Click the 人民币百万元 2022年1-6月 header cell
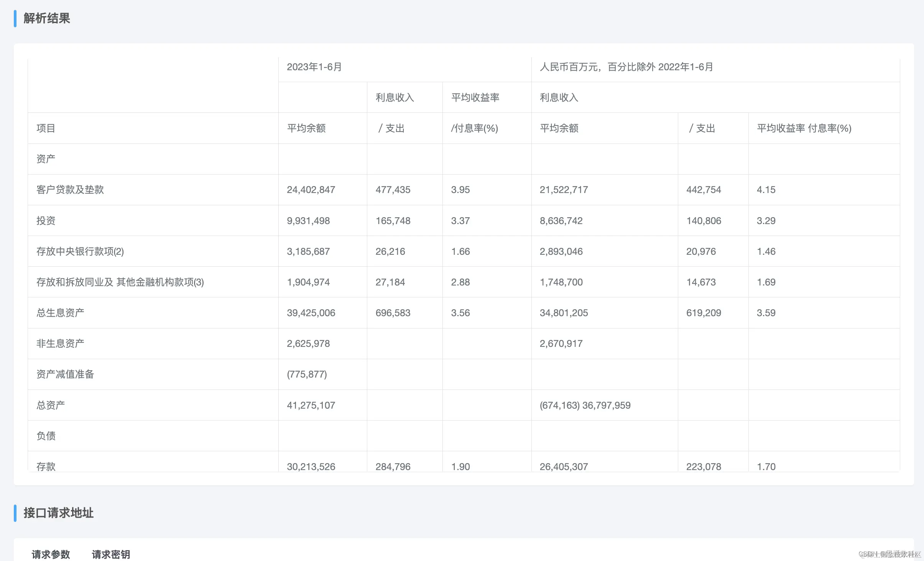This screenshot has height=561, width=924. coord(626,67)
